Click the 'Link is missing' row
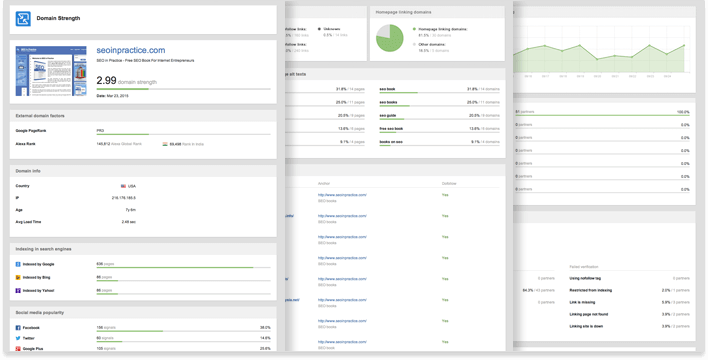The height and width of the screenshot is (360, 708). click(629, 303)
